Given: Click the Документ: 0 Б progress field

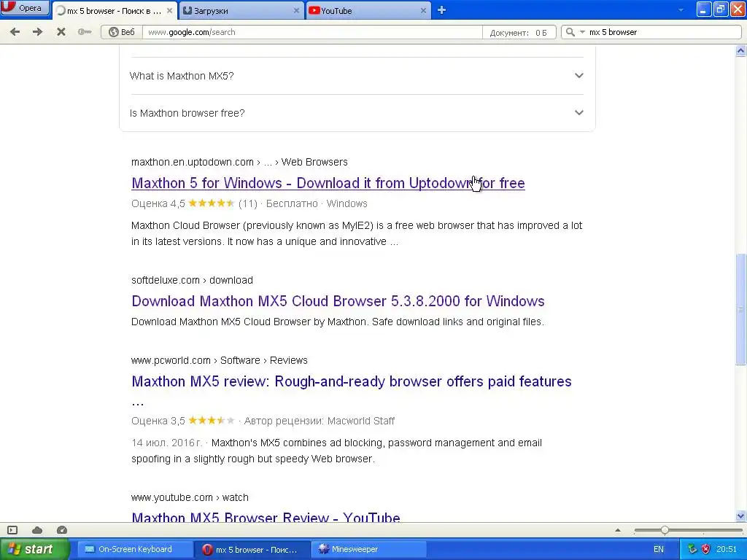Looking at the screenshot, I should [519, 32].
